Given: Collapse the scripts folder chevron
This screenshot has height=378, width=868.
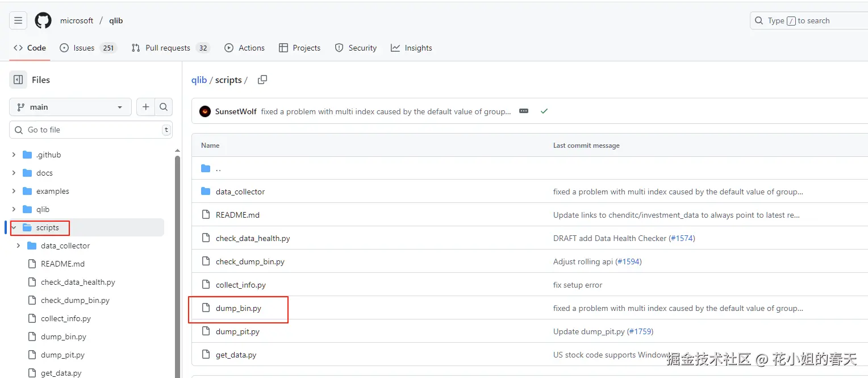Looking at the screenshot, I should 14,227.
